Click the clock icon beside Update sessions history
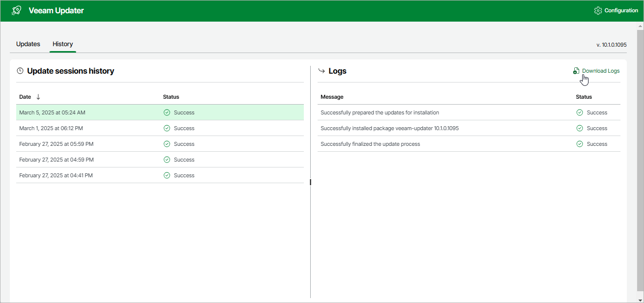The height and width of the screenshot is (303, 644). point(20,71)
